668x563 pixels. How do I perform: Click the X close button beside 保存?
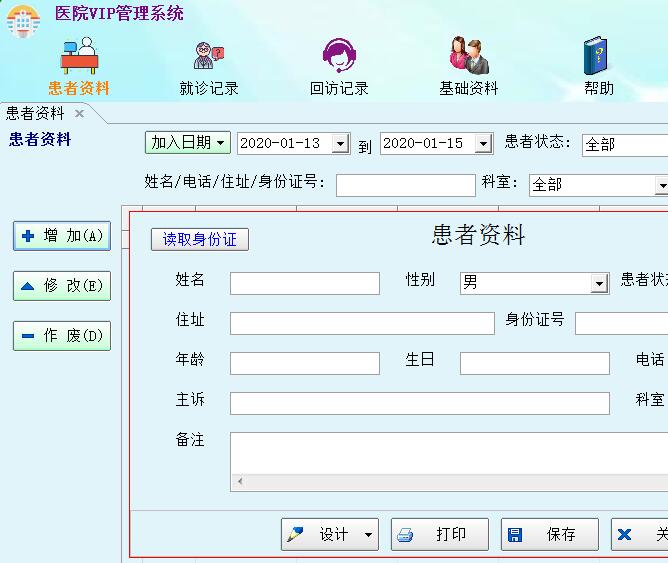(x=639, y=534)
